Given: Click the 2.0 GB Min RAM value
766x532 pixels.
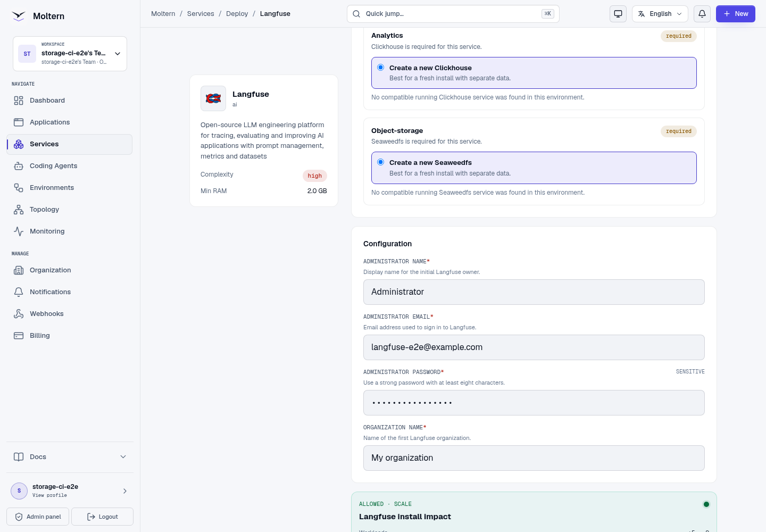Looking at the screenshot, I should coord(317,191).
